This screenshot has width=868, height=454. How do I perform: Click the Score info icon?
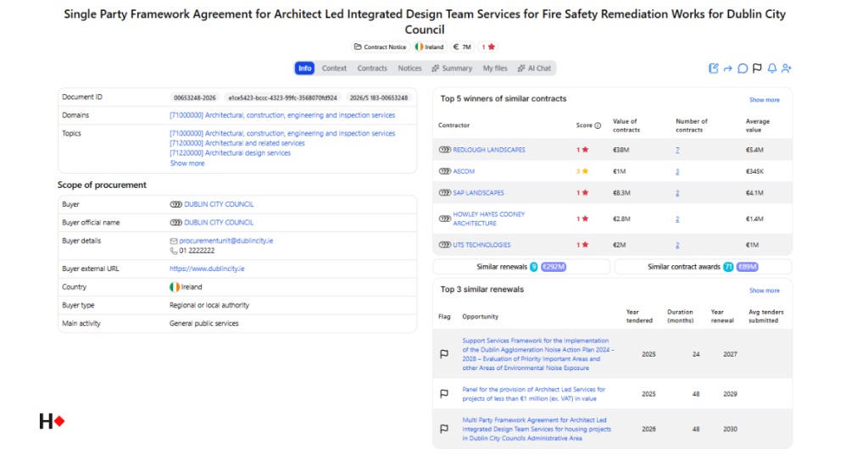598,125
